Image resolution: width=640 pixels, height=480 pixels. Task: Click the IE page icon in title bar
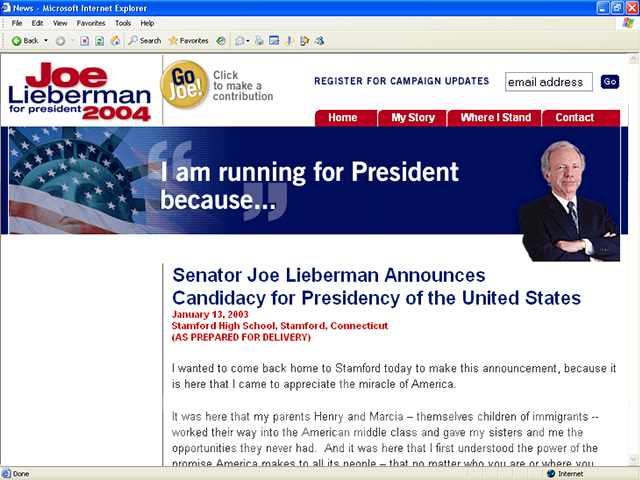tap(6, 8)
